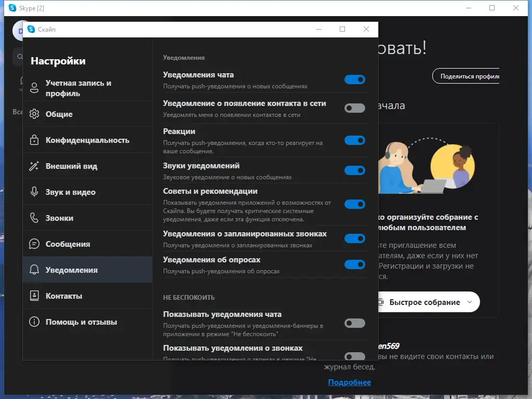Toggle Советы и рекомендации off
The image size is (532, 399).
(x=355, y=204)
